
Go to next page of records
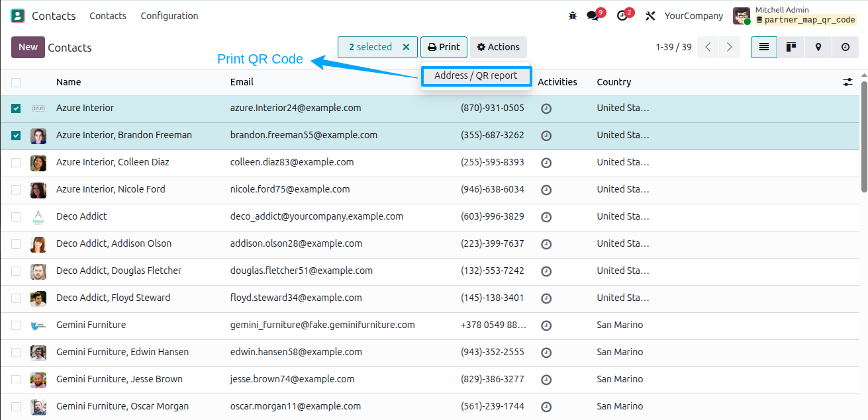[730, 47]
